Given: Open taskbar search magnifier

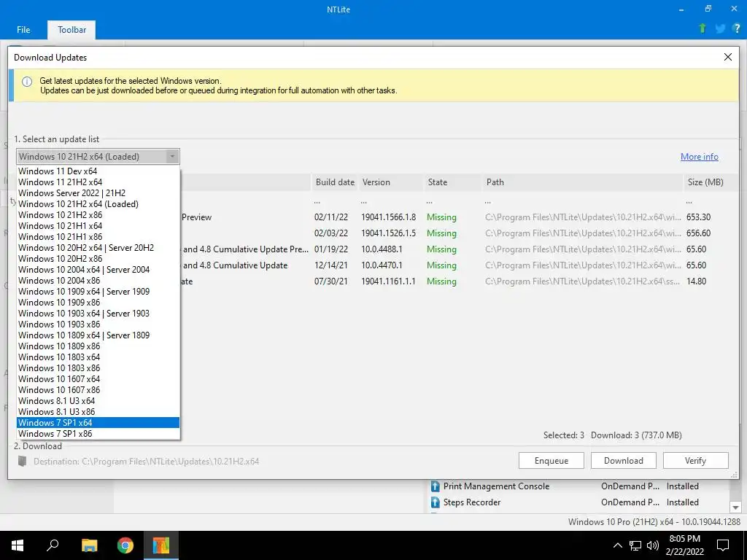Looking at the screenshot, I should [53, 545].
